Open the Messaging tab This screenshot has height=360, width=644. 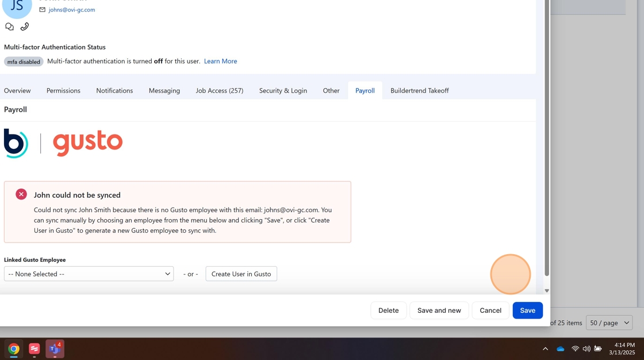pos(164,90)
